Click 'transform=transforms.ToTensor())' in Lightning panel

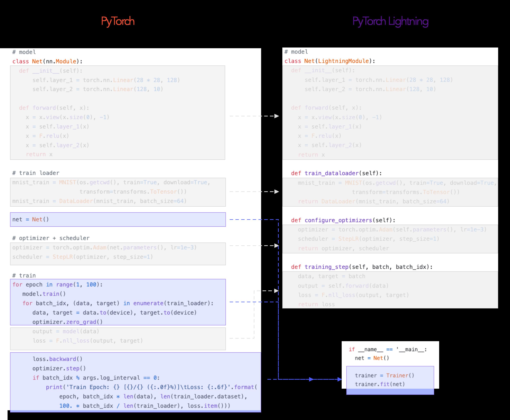point(406,192)
